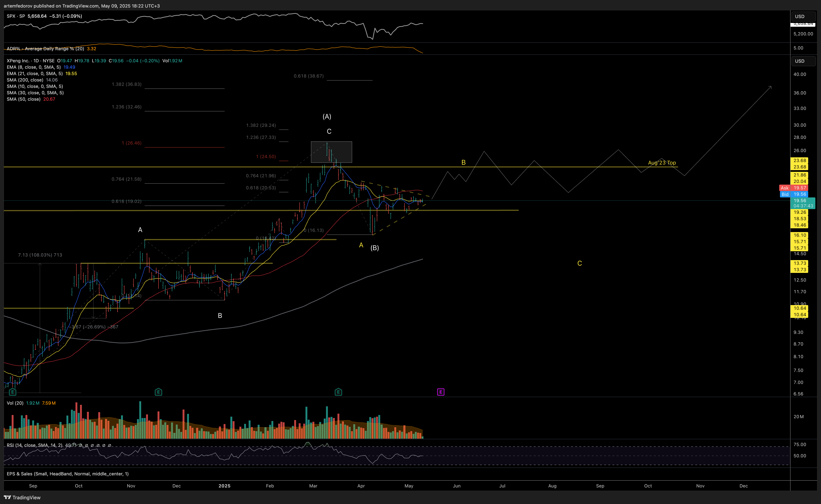Screen dimensions: 821x504
Task: Click the white B label below January low
Action: click(220, 316)
